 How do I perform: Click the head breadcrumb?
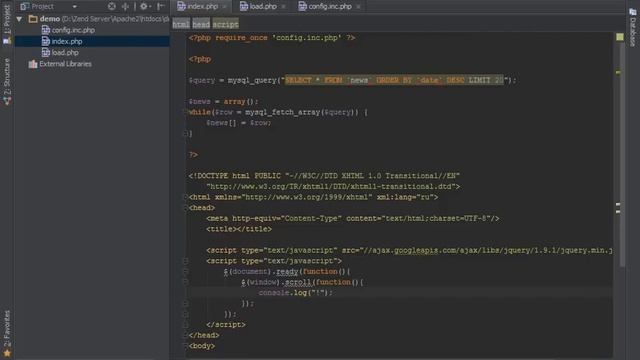201,24
